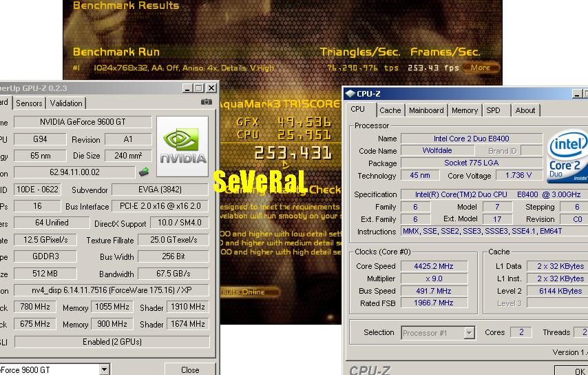Click the 67.5 GB/s bandwidth field
588x375 pixels.
(174, 274)
